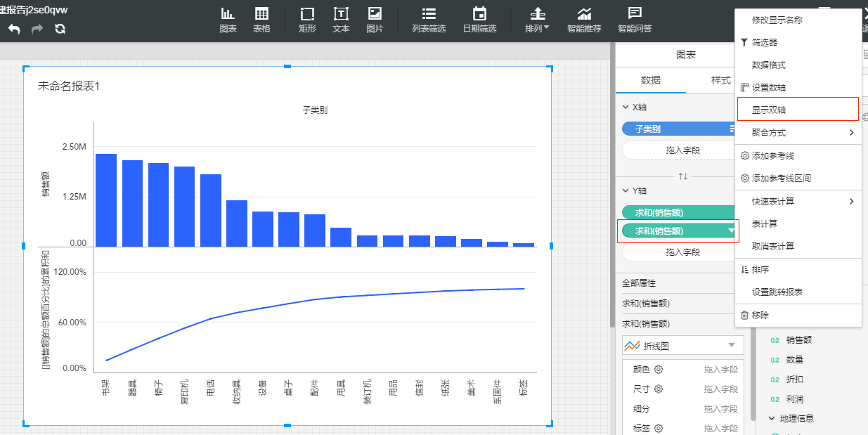Collapse the X轴 section
This screenshot has width=868, height=435.
point(626,108)
